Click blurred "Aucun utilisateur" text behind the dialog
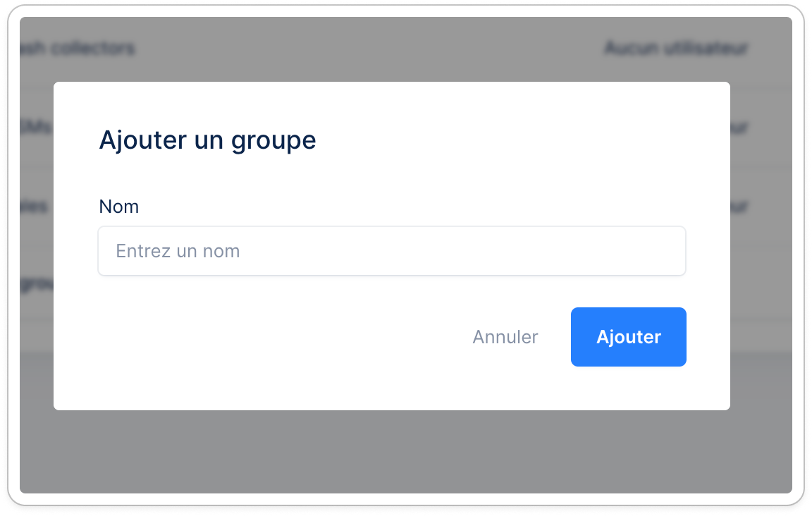Viewport: 812px width, 516px height. pyautogui.click(x=677, y=48)
